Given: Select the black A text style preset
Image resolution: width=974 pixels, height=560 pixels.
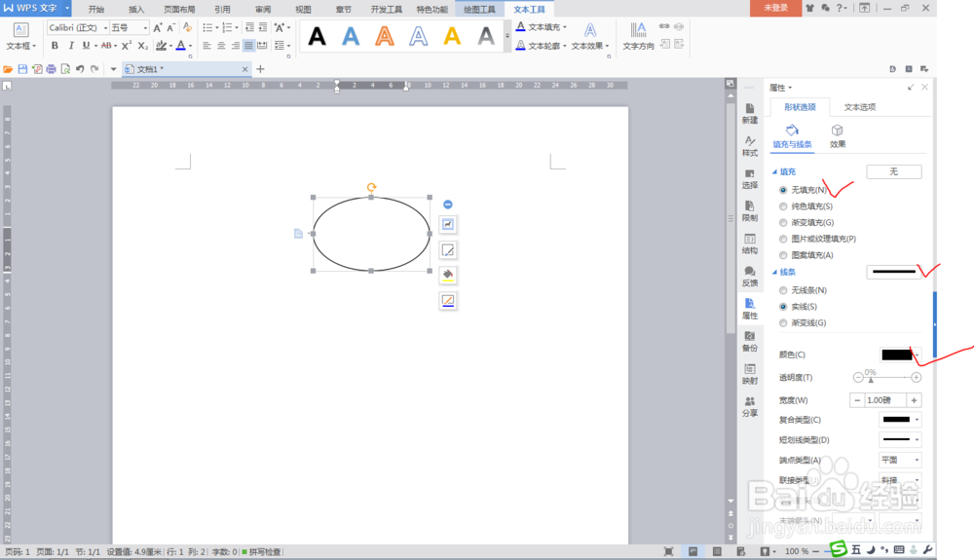Looking at the screenshot, I should 318,37.
